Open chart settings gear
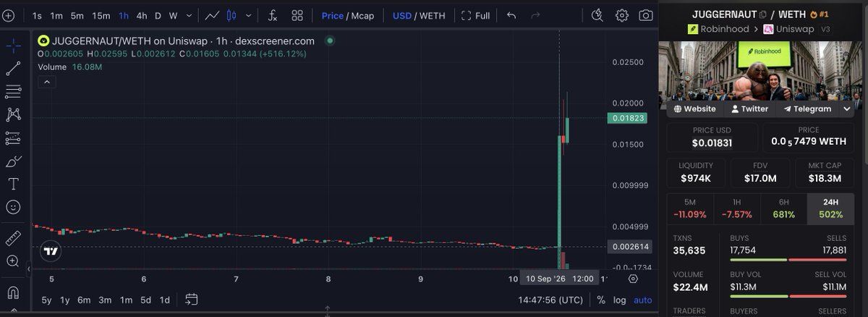Image resolution: width=868 pixels, height=317 pixels. coord(622,15)
